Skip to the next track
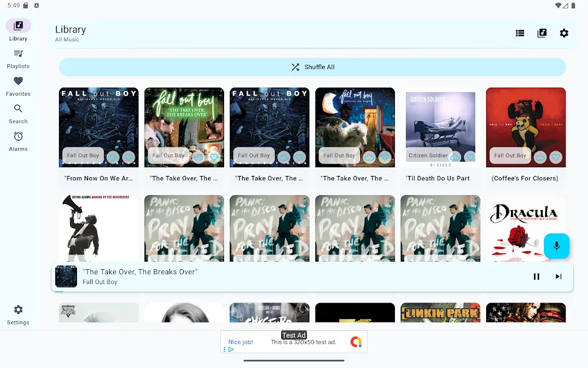 point(558,277)
